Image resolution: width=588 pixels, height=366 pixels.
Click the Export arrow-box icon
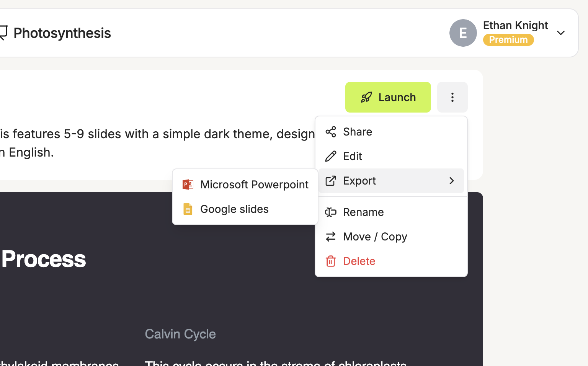click(331, 181)
